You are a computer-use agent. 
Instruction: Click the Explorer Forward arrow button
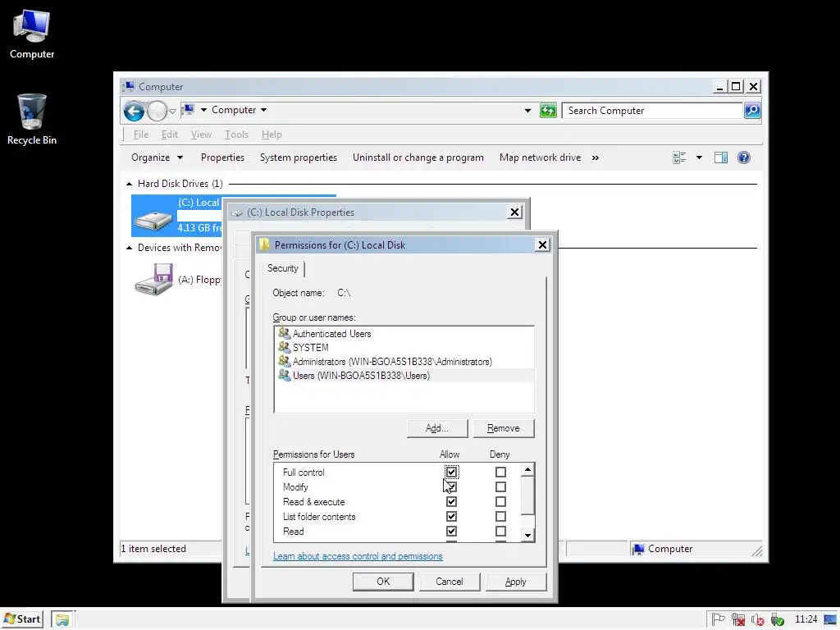point(157,111)
